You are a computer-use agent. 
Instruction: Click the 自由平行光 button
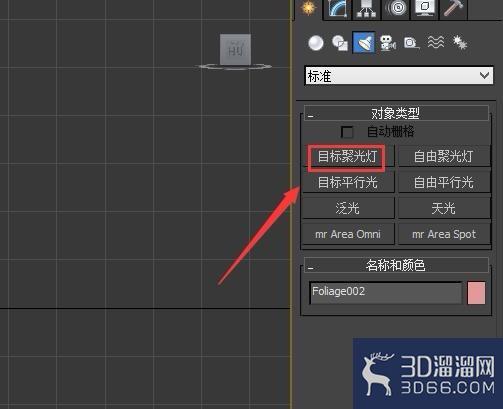click(444, 182)
